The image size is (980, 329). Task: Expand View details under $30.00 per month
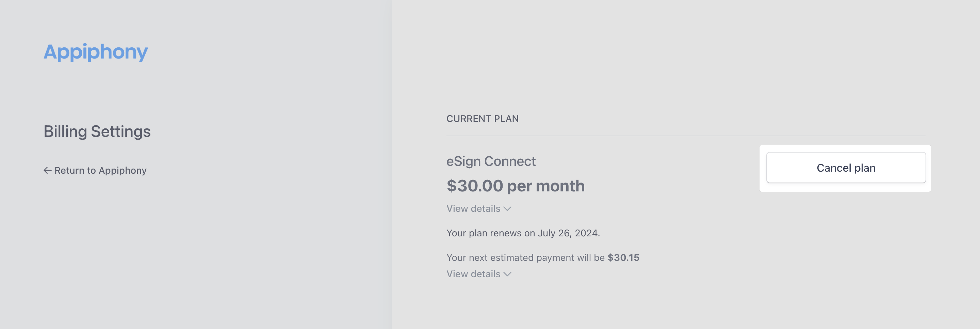tap(473, 209)
